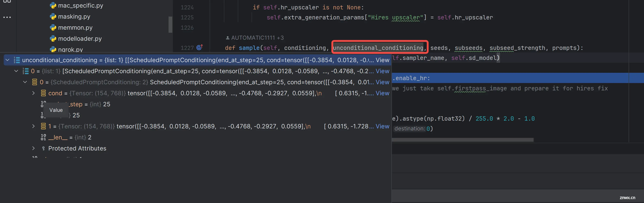Click the 'self.sd_model' text in the editor
Image resolution: width=644 pixels, height=203 pixels.
474,58
